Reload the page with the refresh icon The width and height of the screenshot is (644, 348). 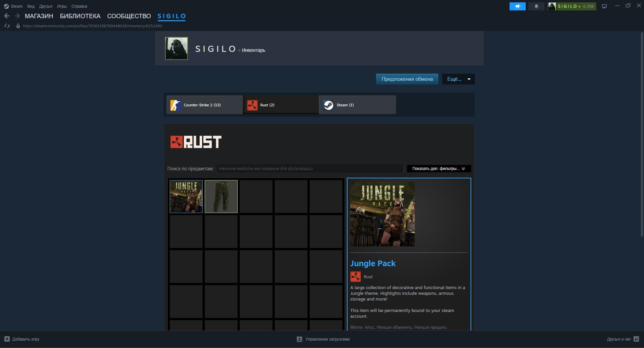click(x=7, y=26)
